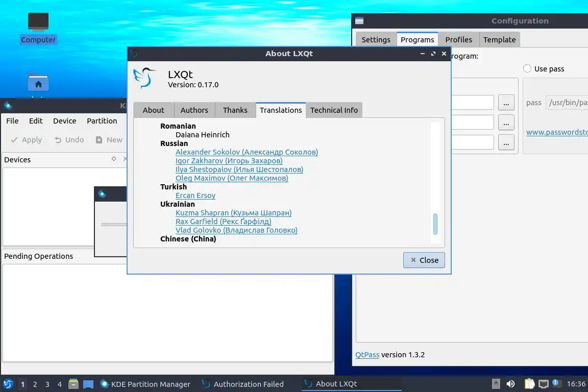Click the New toolbar button in KDE Partition Manager

click(x=109, y=140)
